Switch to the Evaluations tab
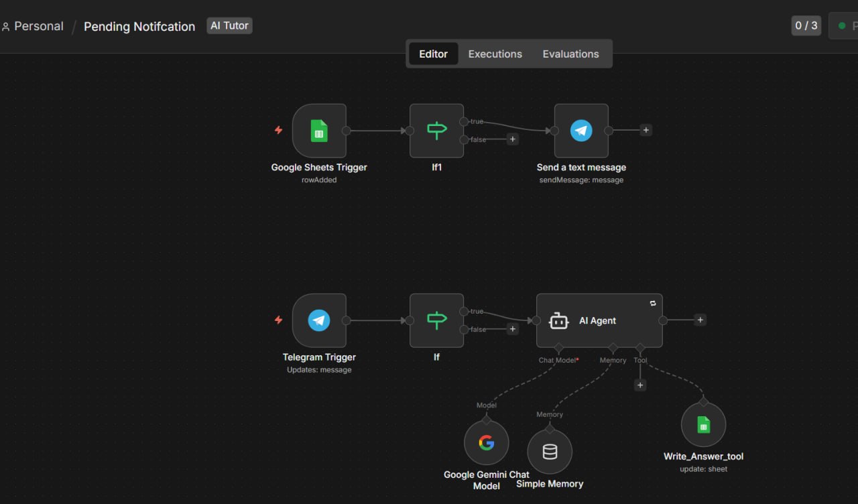This screenshot has height=504, width=858. click(x=570, y=54)
